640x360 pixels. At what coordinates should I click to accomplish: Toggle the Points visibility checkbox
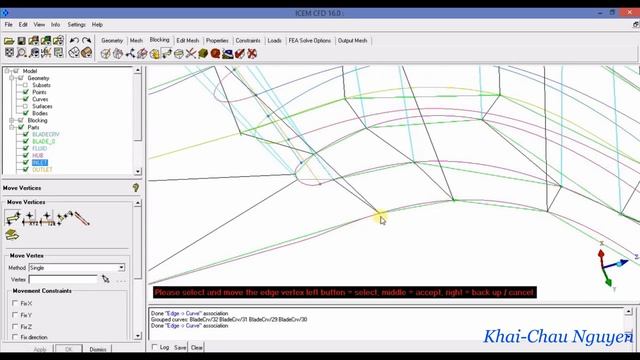point(25,92)
